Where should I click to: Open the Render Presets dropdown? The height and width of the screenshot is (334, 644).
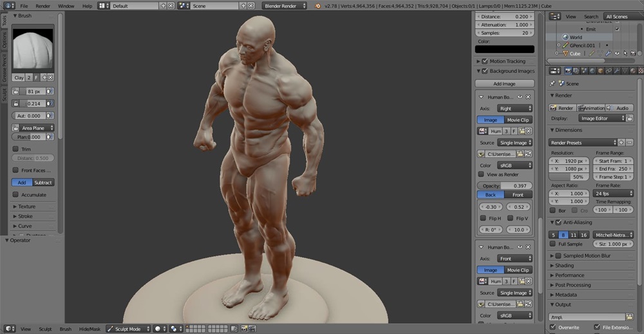[x=583, y=142]
